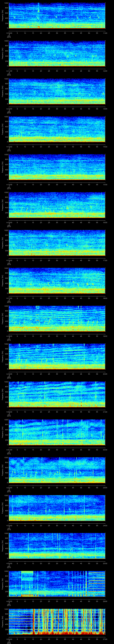Screen dimensions: 114x644
Task: Click the "4:26:00" start label of the last panel
Action: pos(9,639)
